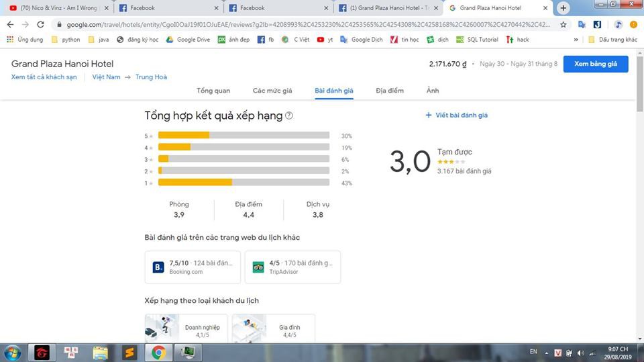Viewport: 644px width, 362px height.
Task: Open a new tab with the plus button
Action: (x=563, y=8)
